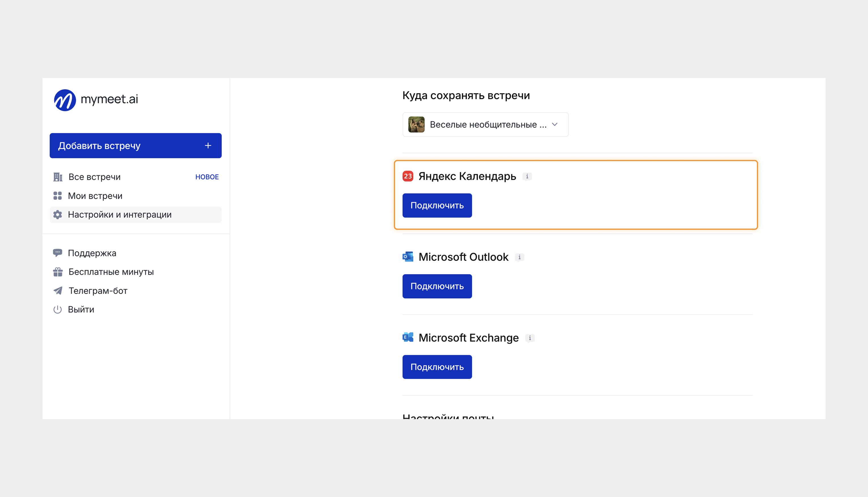Viewport: 868px width, 497px height.
Task: Click the red Яндекс Календарь 23 icon
Action: click(x=408, y=176)
